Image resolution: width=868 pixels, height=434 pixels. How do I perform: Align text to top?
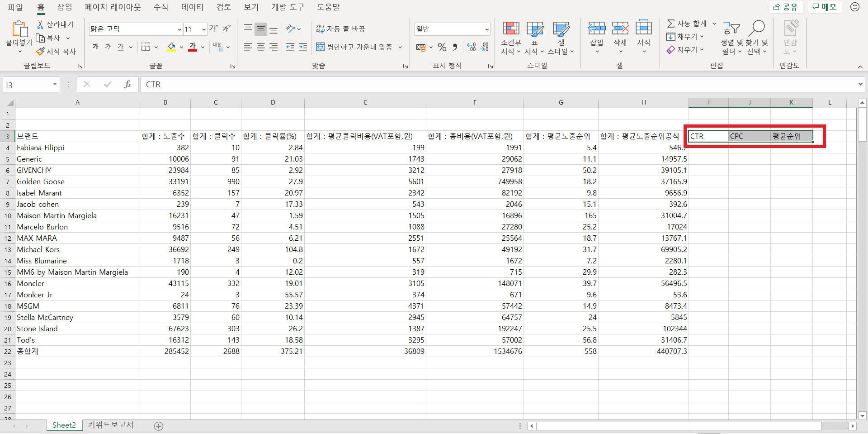coord(248,29)
